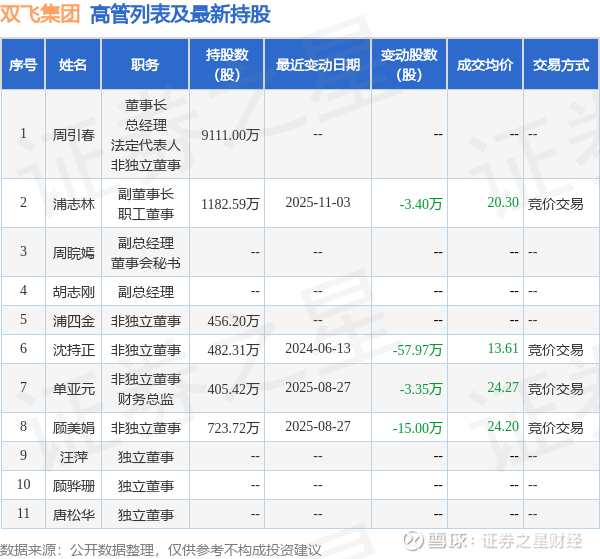Click the -15.00万 change value
This screenshot has width=600, height=559.
417,428
